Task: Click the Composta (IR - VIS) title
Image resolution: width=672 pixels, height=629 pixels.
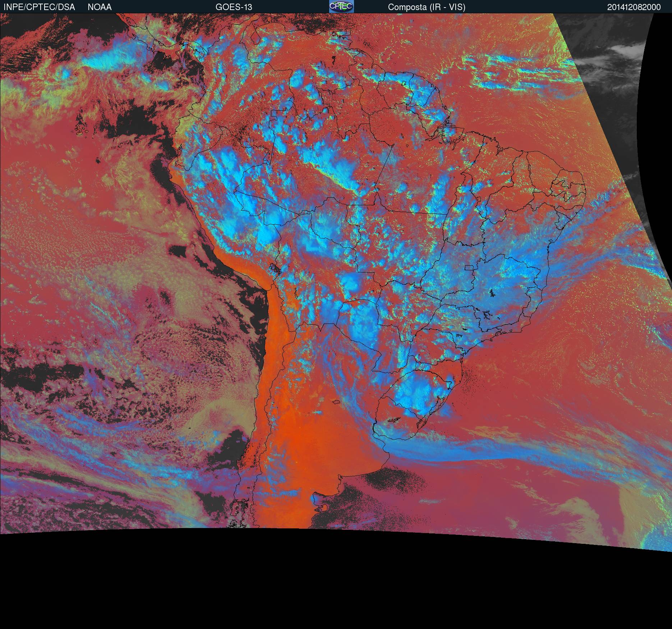Action: point(427,7)
